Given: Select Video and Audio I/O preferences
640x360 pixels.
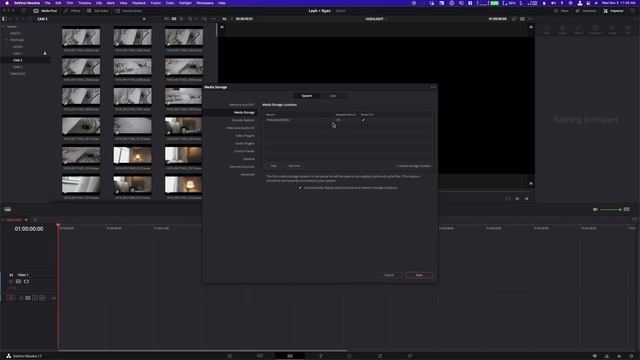Looking at the screenshot, I should coord(241,128).
